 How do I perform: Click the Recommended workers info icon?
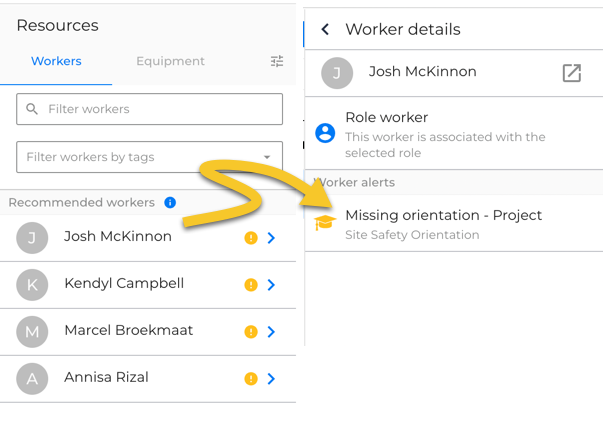(x=170, y=202)
